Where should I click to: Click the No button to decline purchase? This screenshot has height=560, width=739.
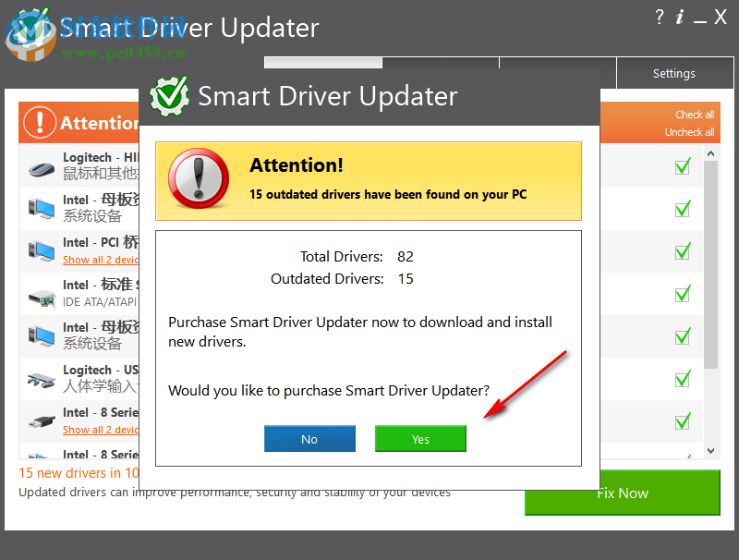tap(309, 438)
